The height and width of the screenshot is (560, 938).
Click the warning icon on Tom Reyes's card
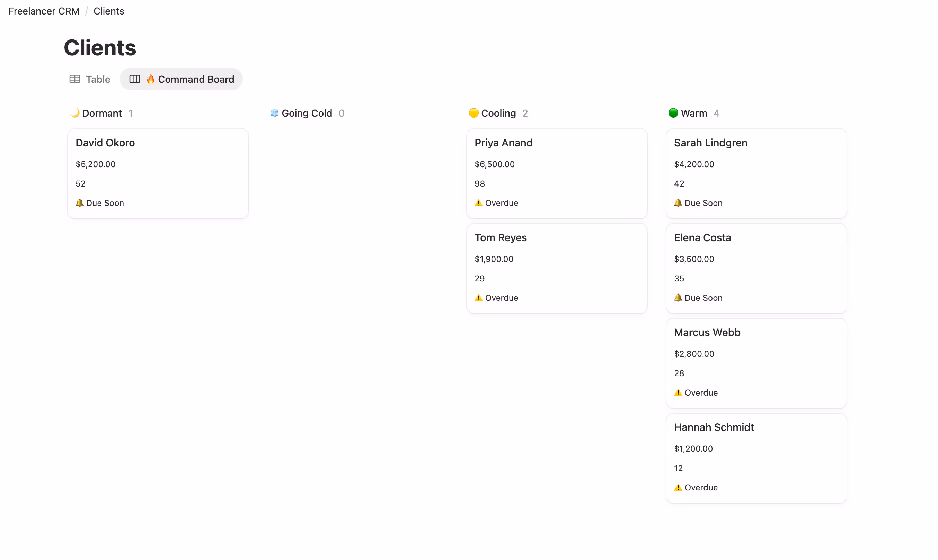478,298
